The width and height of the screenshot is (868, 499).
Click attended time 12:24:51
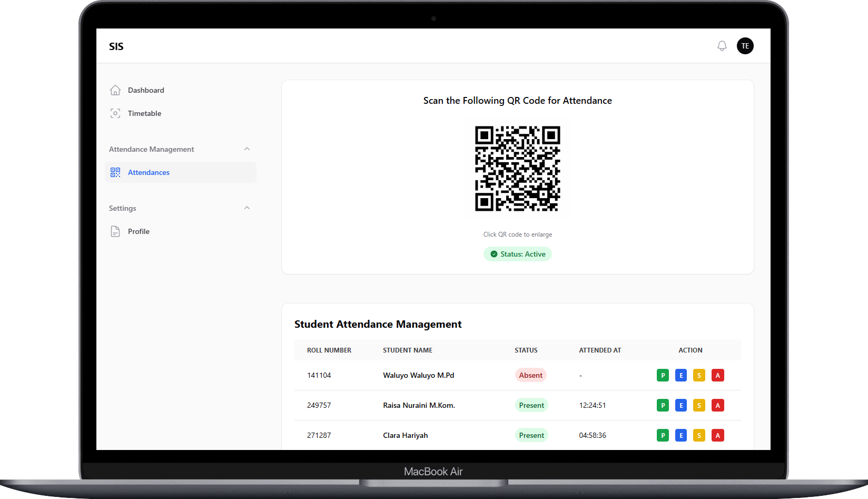coord(593,405)
